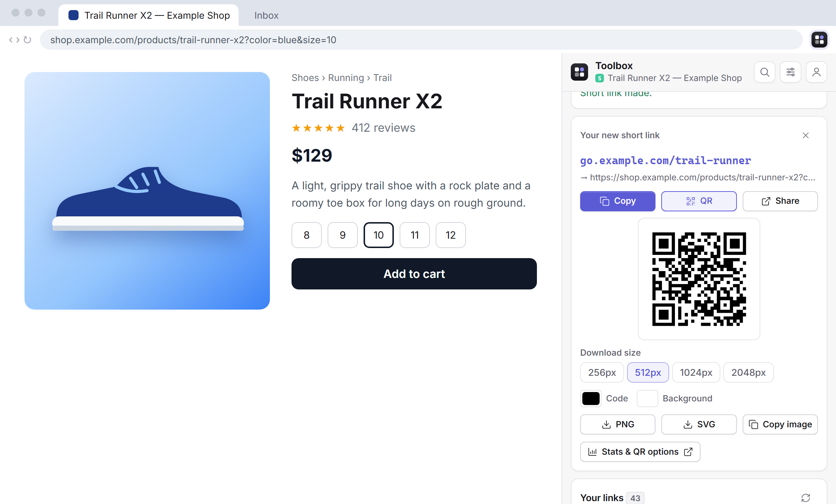Click the browser address bar
Image resolution: width=836 pixels, height=504 pixels.
pos(421,40)
